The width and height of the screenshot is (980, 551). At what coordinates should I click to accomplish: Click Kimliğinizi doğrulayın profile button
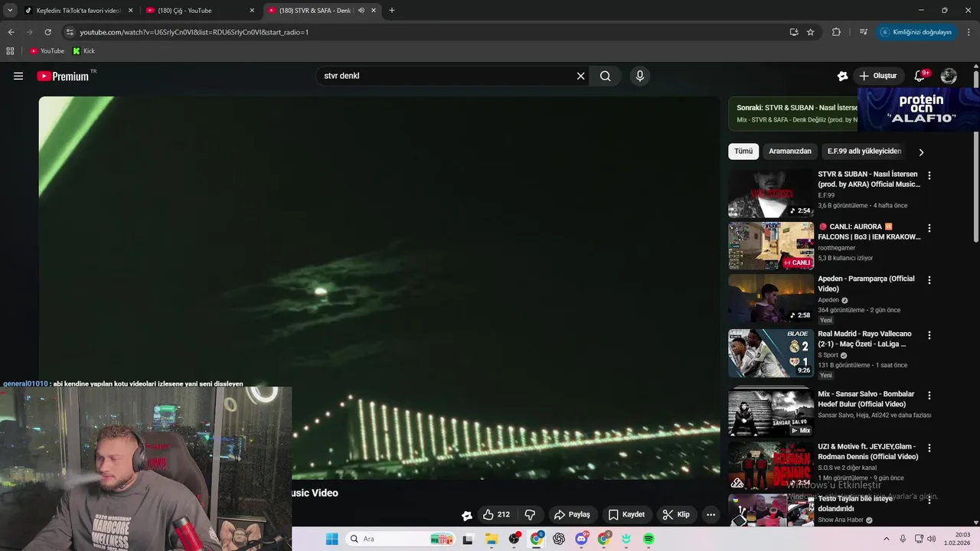pyautogui.click(x=916, y=32)
